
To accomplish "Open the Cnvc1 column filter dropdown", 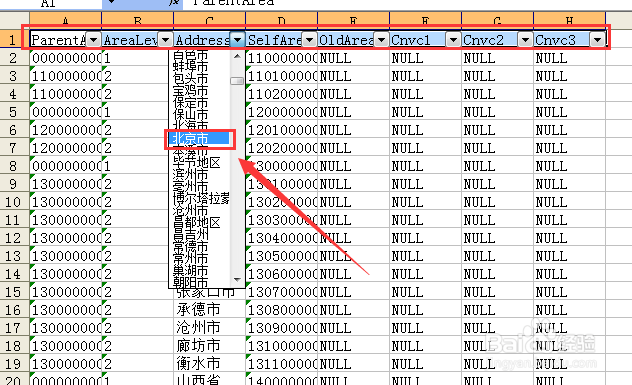I will tap(453, 40).
